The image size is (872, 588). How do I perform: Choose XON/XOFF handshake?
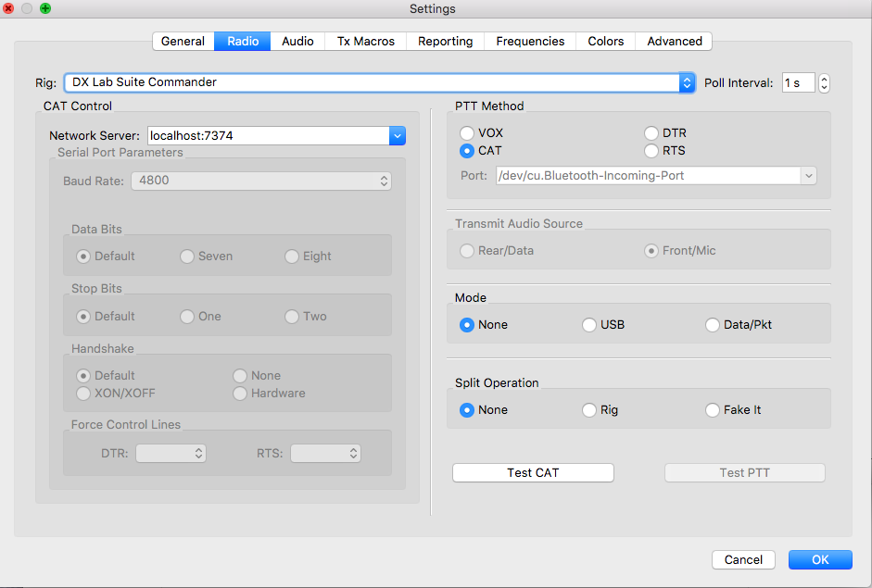pos(116,394)
